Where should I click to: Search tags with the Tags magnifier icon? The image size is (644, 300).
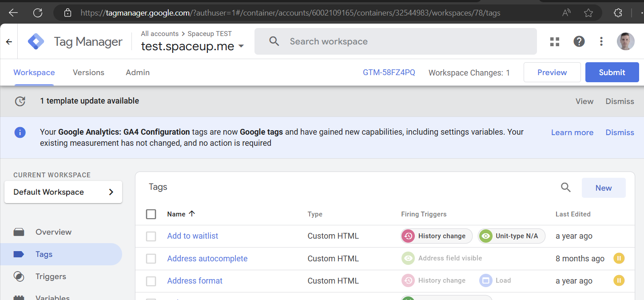click(x=566, y=188)
